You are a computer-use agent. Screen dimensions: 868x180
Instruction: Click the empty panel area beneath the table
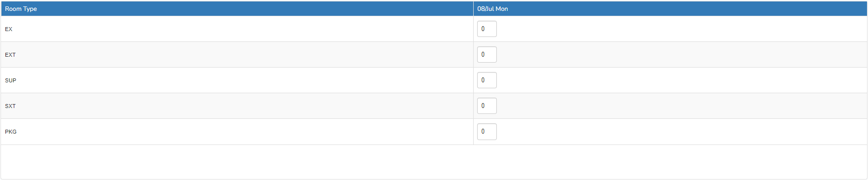[x=434, y=162]
